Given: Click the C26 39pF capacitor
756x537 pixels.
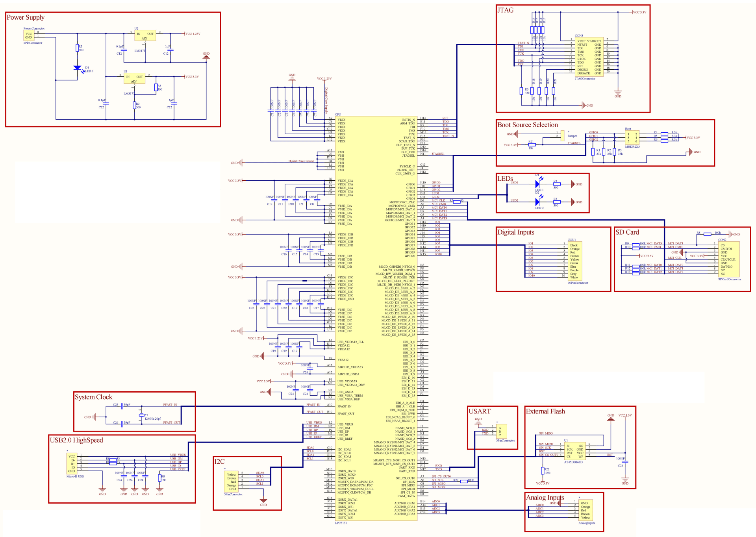Looking at the screenshot, I should coord(122,424).
